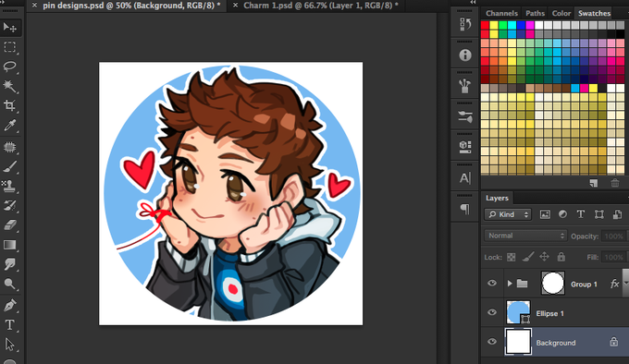Toggle lock position
Viewport: 629px width, 364px height.
(x=544, y=257)
